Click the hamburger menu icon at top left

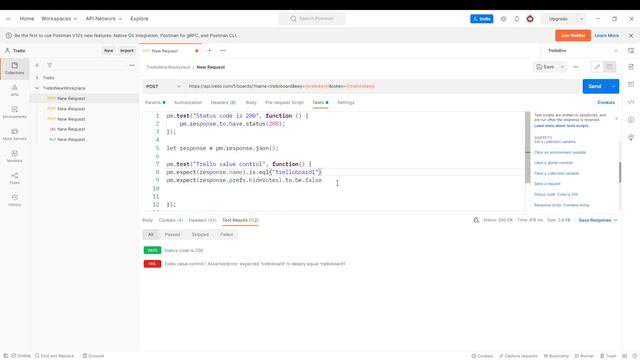point(8,19)
